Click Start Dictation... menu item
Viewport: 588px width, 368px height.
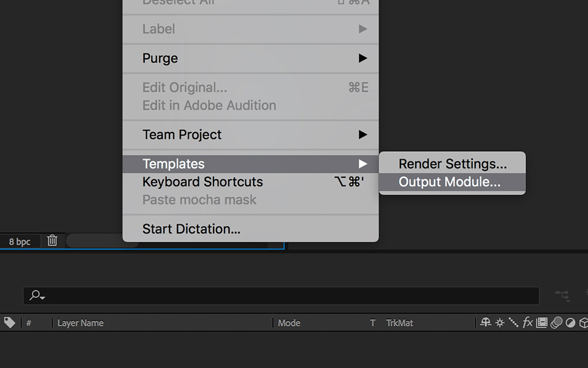(191, 229)
